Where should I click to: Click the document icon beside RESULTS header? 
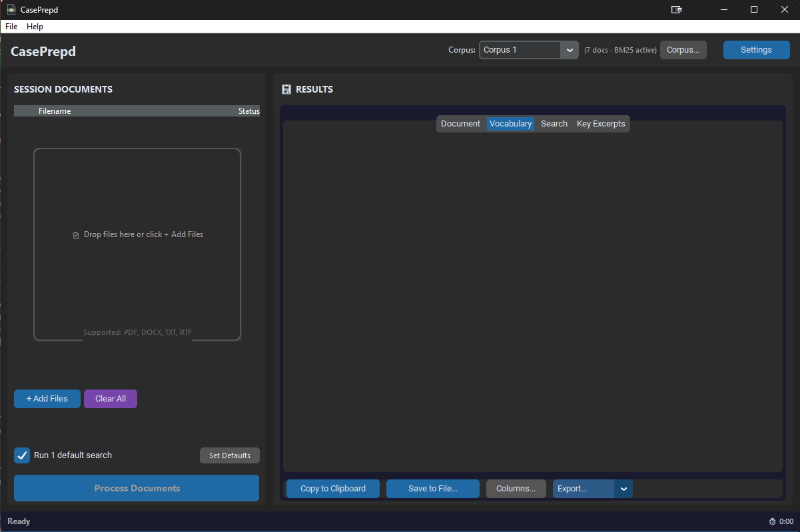click(x=286, y=89)
